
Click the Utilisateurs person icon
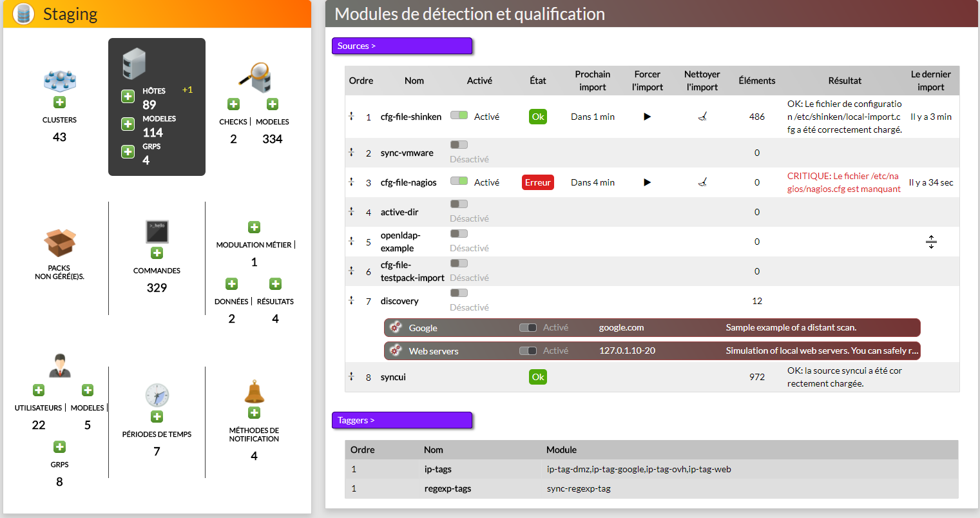[59, 365]
